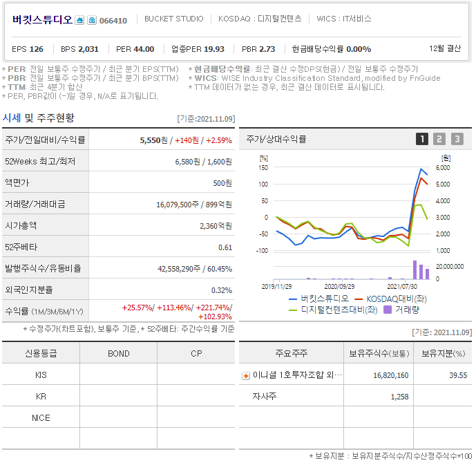The width and height of the screenshot is (476, 463).
Task: Click the 시세 및 주주현황 section heading
Action: (x=38, y=117)
